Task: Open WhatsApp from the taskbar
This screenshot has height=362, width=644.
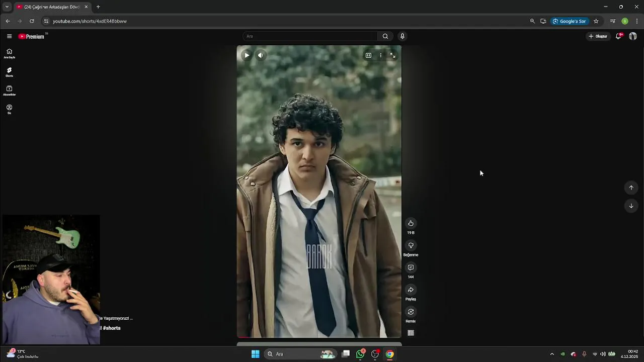Action: (360, 354)
